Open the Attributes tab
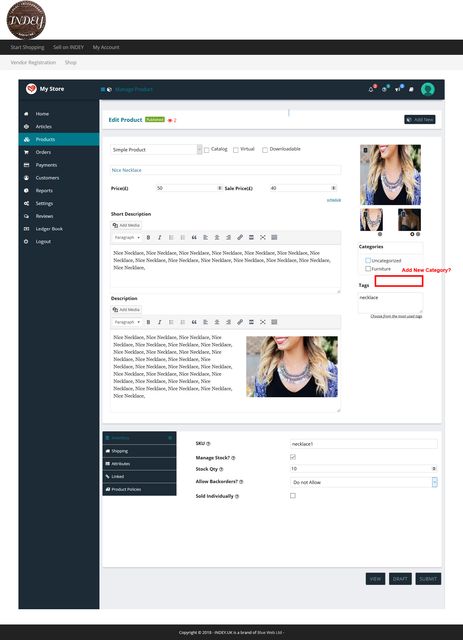This screenshot has width=463, height=640. tap(140, 464)
